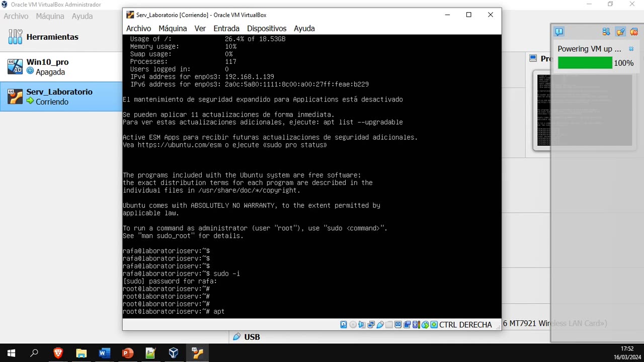Open Máquina menu in VirtualBox Administrador

pyautogui.click(x=50, y=16)
